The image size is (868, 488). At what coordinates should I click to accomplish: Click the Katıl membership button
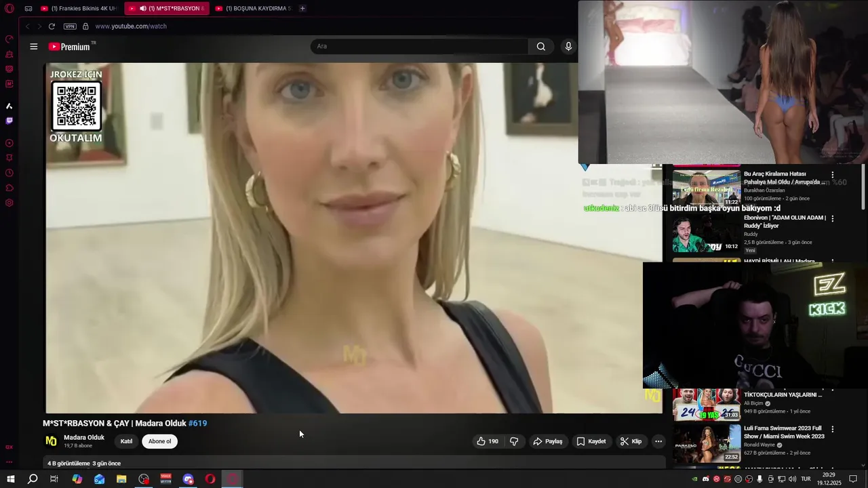point(126,441)
